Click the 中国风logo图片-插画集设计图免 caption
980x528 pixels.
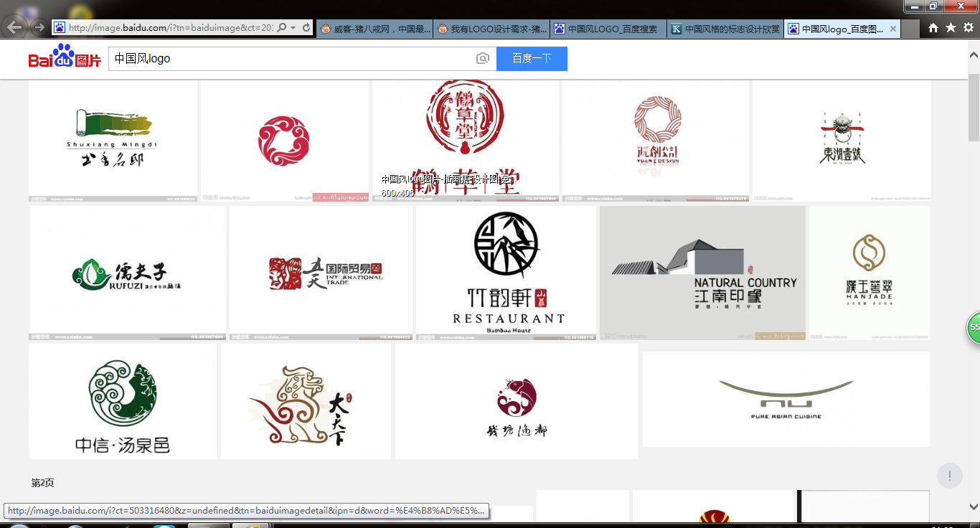tap(446, 179)
